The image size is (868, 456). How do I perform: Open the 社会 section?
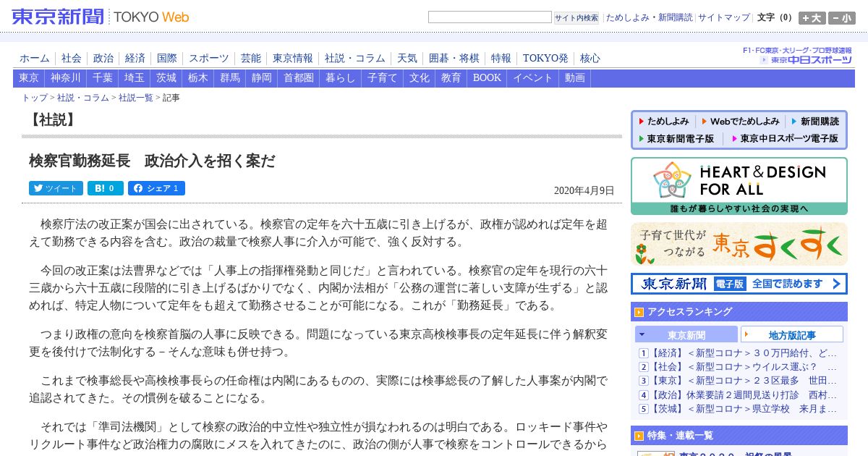coord(72,59)
